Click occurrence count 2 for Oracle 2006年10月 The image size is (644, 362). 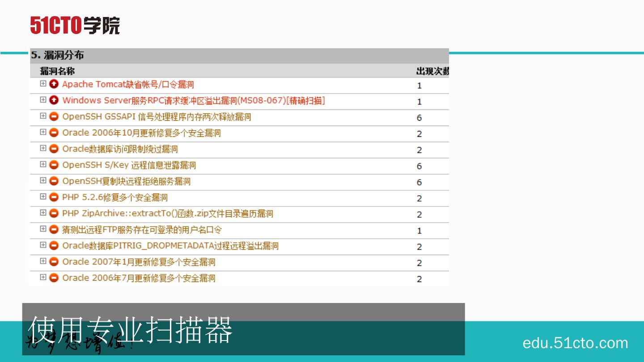tap(419, 134)
